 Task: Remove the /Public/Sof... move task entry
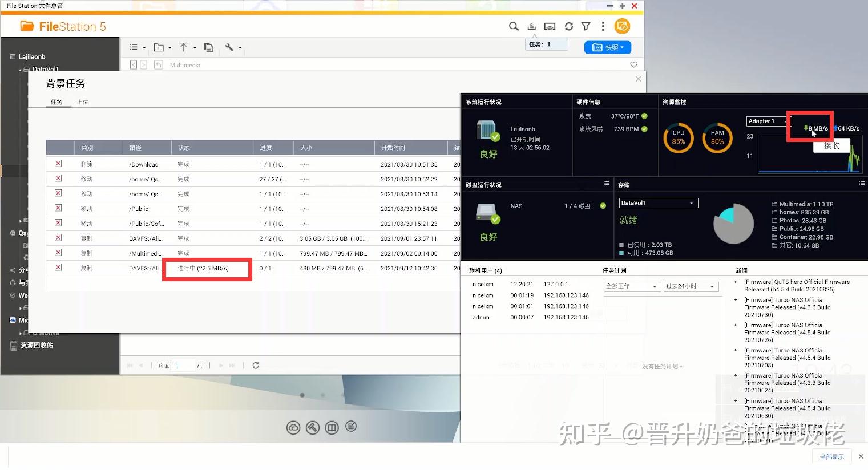point(58,223)
